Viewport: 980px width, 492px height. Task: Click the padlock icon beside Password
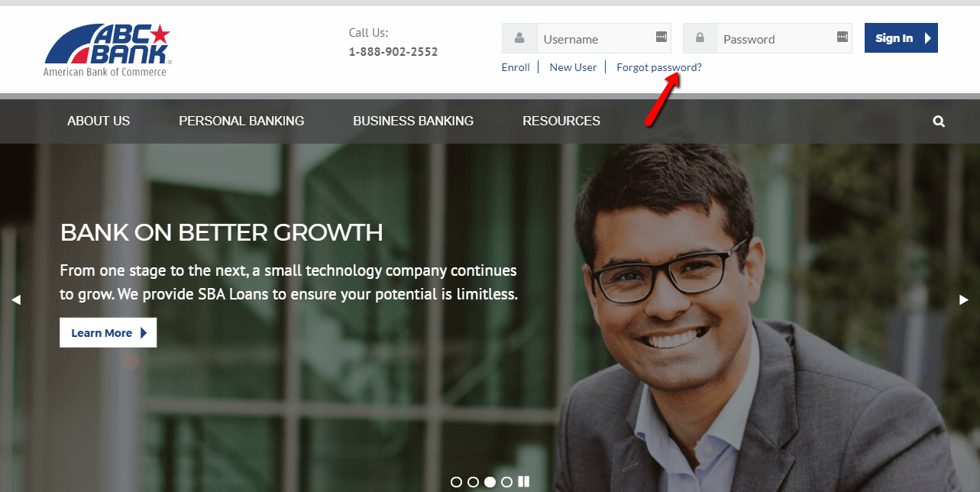pyautogui.click(x=700, y=38)
